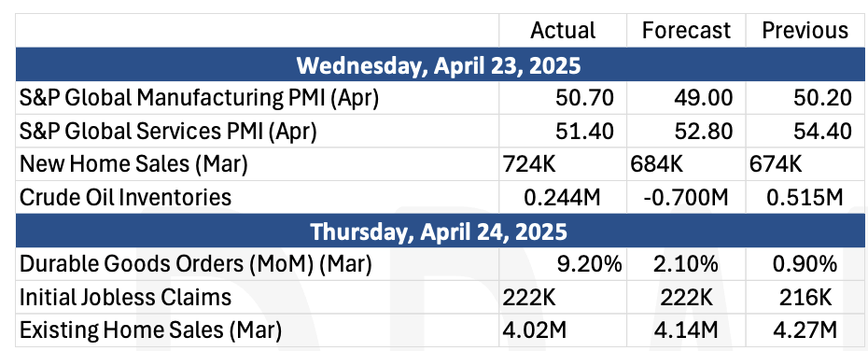This screenshot has height=351, width=868.
Task: Select the S&P Global Manufacturing PMI (Apr) cell
Action: click(257, 98)
